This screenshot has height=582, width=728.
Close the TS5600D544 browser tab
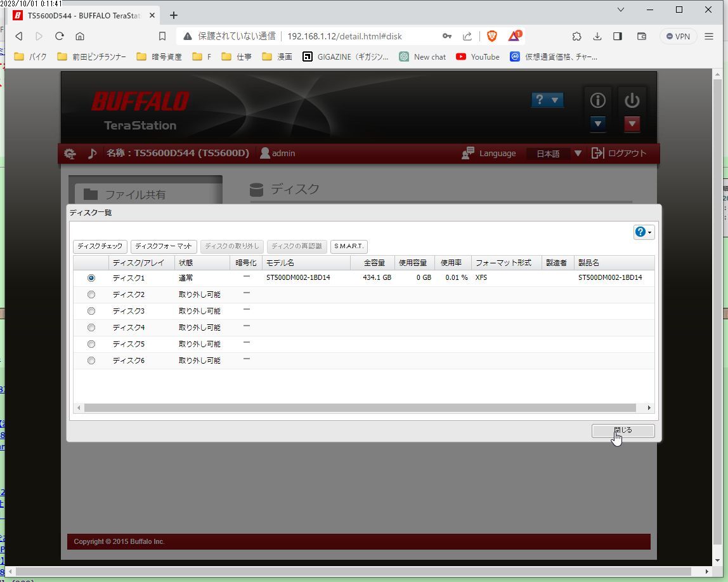[x=152, y=15]
